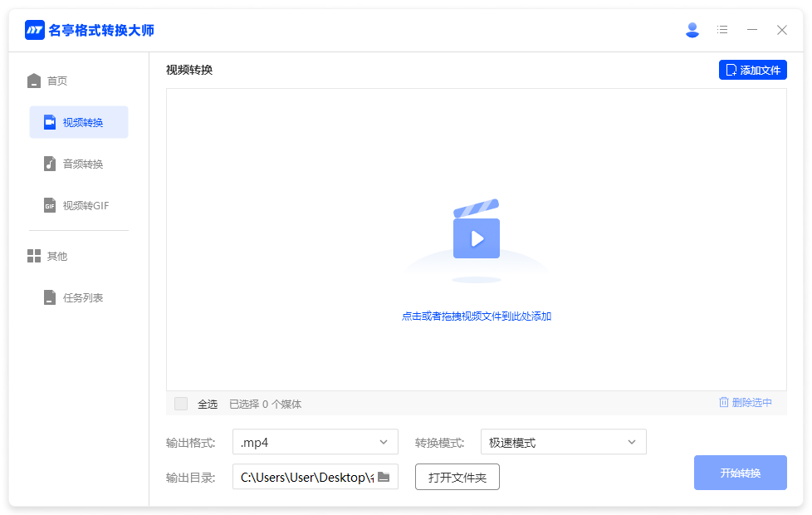The width and height of the screenshot is (812, 515).
Task: Click the folder browse icon in output path
Action: (x=384, y=477)
